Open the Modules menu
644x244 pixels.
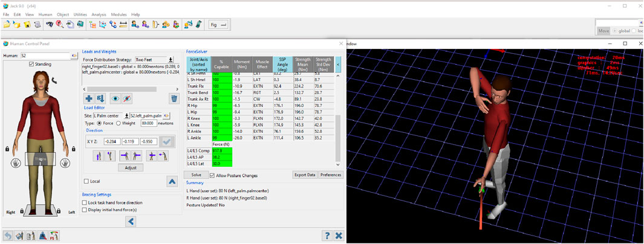coord(119,14)
